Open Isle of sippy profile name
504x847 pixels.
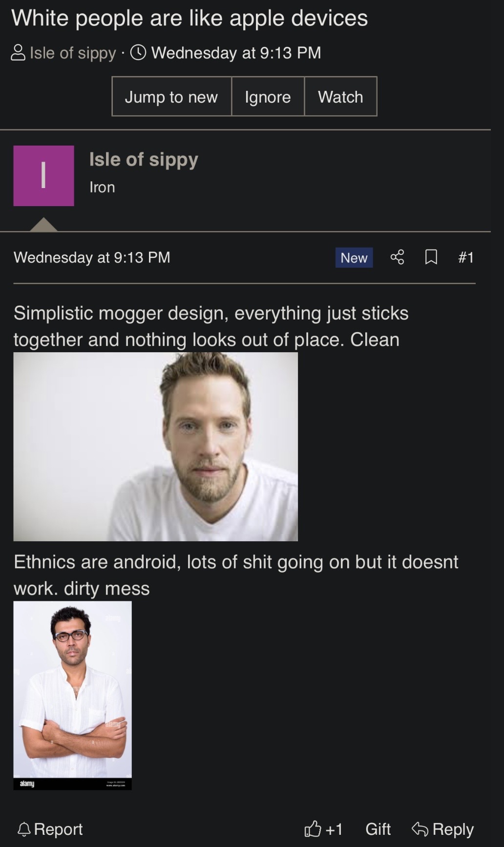click(x=144, y=159)
